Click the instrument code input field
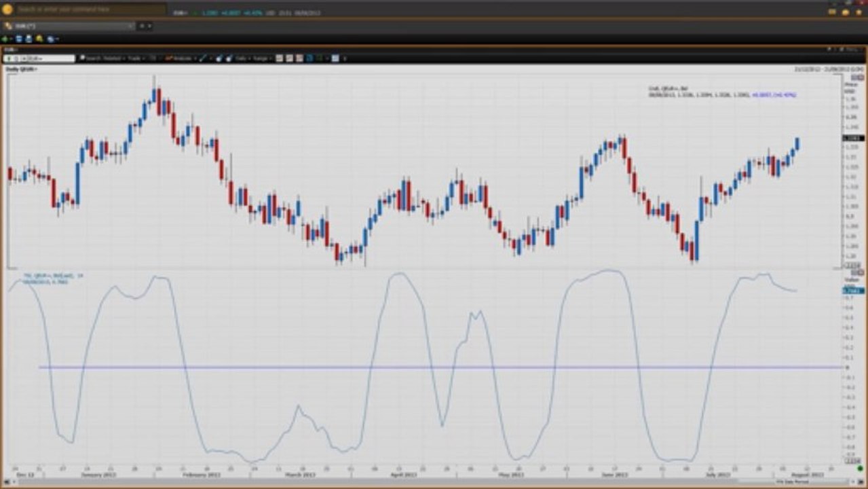Screen dimensions: 868x489 coord(39,58)
